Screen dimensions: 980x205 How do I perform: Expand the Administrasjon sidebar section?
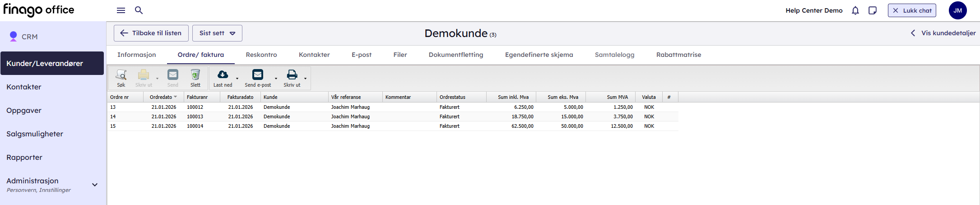point(95,185)
